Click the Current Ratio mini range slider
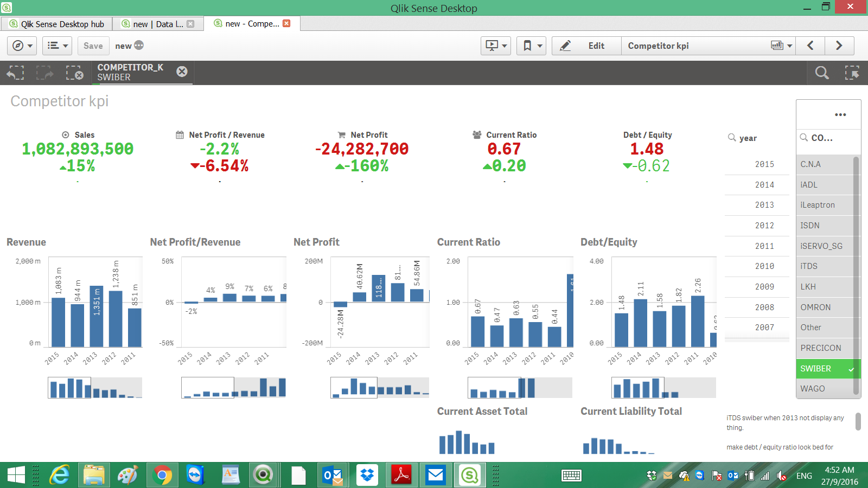The image size is (868, 488). click(520, 388)
